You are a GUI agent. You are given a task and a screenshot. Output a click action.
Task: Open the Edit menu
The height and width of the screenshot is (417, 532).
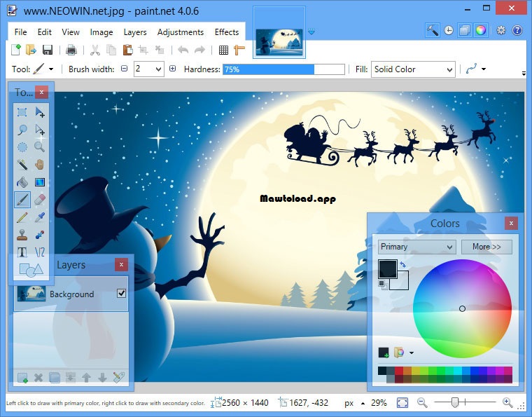pos(44,32)
